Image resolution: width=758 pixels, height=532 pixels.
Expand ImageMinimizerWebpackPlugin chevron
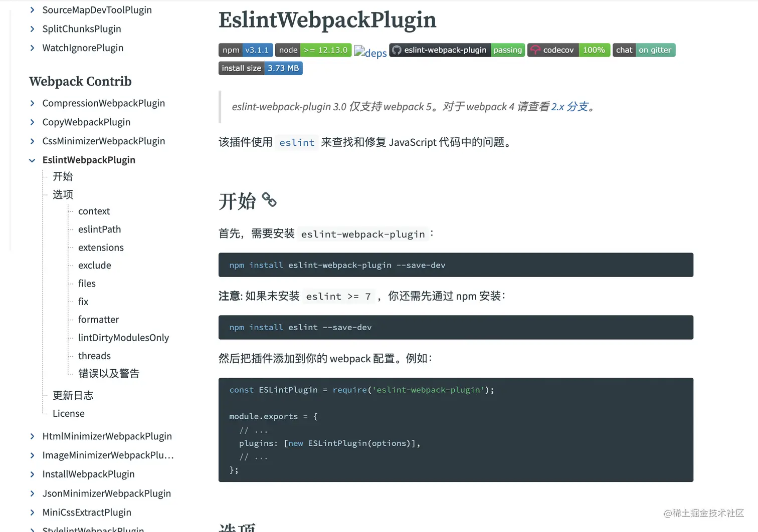coord(32,455)
